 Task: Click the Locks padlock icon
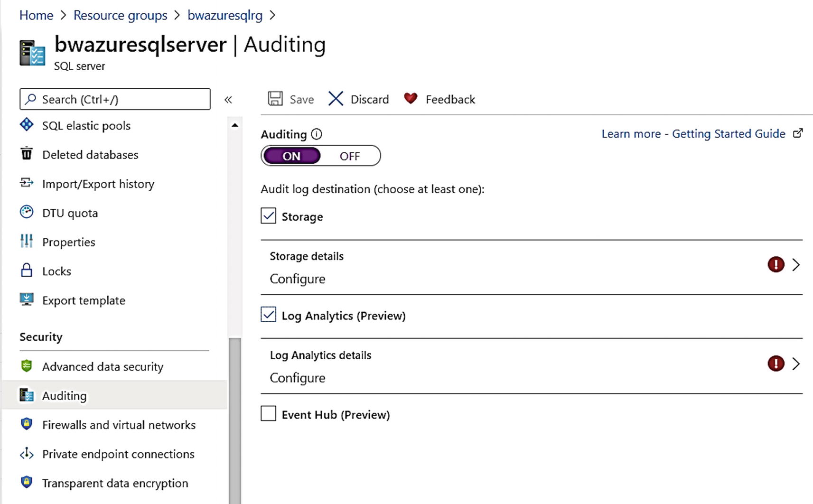(x=27, y=270)
